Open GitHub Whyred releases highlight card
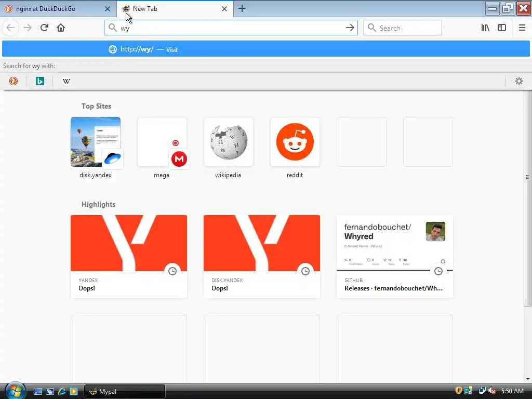This screenshot has width=532, height=399. [x=395, y=257]
